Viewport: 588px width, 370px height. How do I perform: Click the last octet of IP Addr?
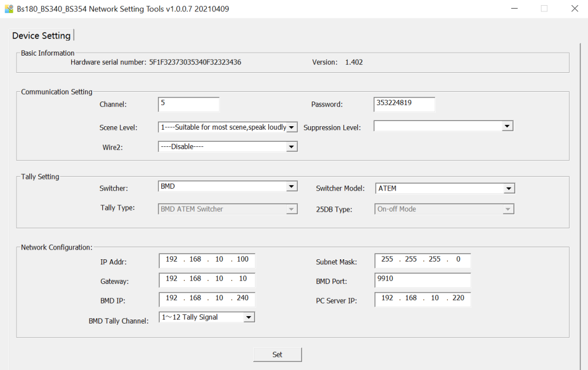(x=242, y=260)
